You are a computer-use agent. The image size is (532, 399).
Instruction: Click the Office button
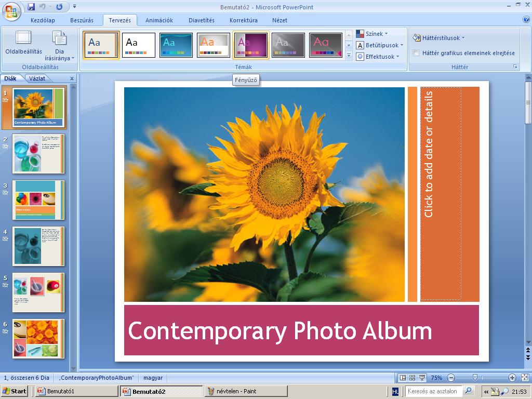tap(11, 10)
